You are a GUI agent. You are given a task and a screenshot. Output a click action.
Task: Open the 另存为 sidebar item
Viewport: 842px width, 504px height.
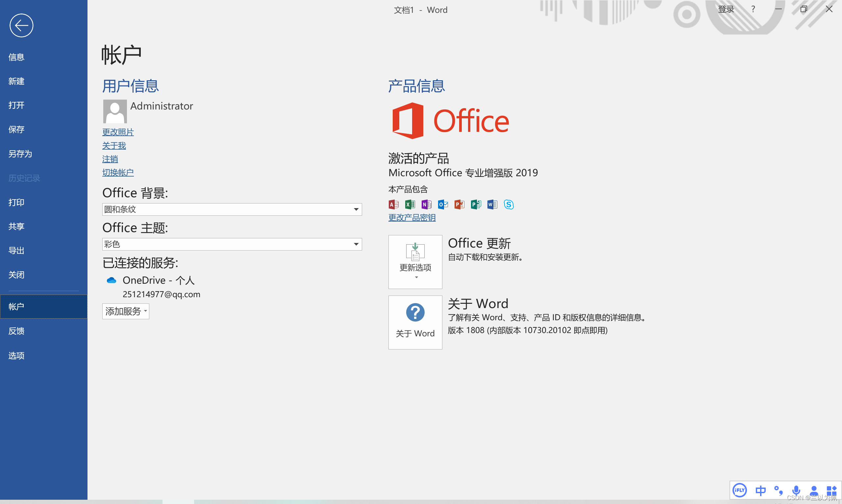[20, 154]
